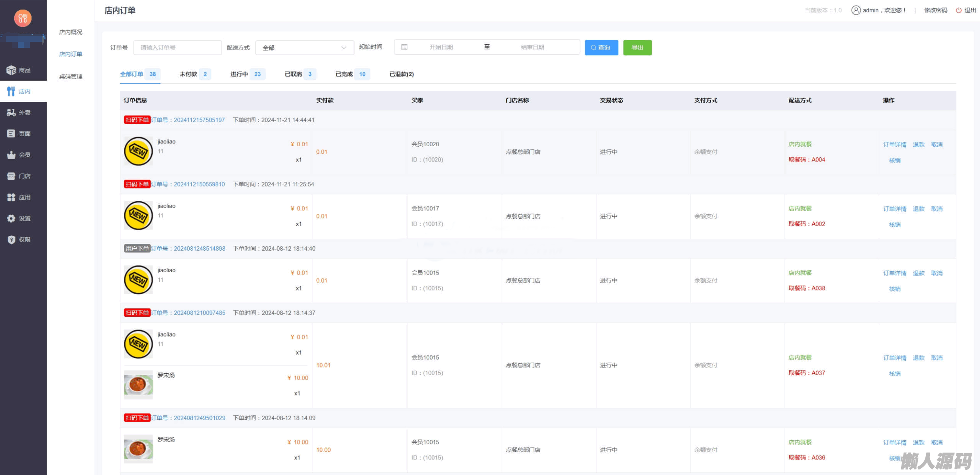The width and height of the screenshot is (980, 475).
Task: Select the 外卖 delivery scooter icon
Action: coord(11,113)
